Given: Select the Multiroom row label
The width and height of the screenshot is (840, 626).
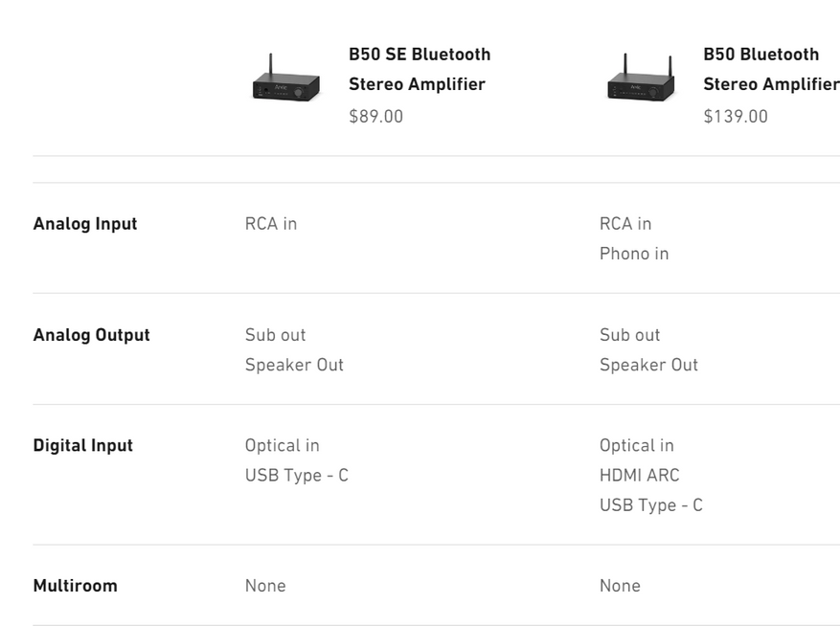Looking at the screenshot, I should click(75, 585).
